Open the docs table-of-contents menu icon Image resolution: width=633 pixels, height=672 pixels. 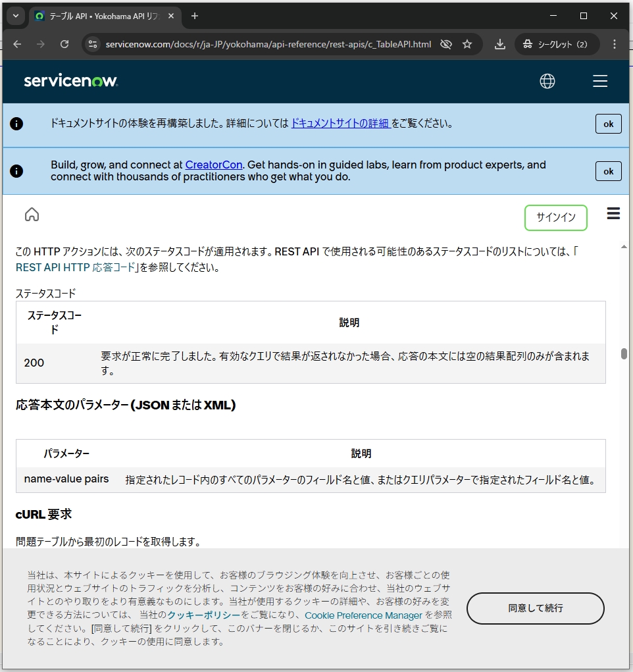click(613, 213)
